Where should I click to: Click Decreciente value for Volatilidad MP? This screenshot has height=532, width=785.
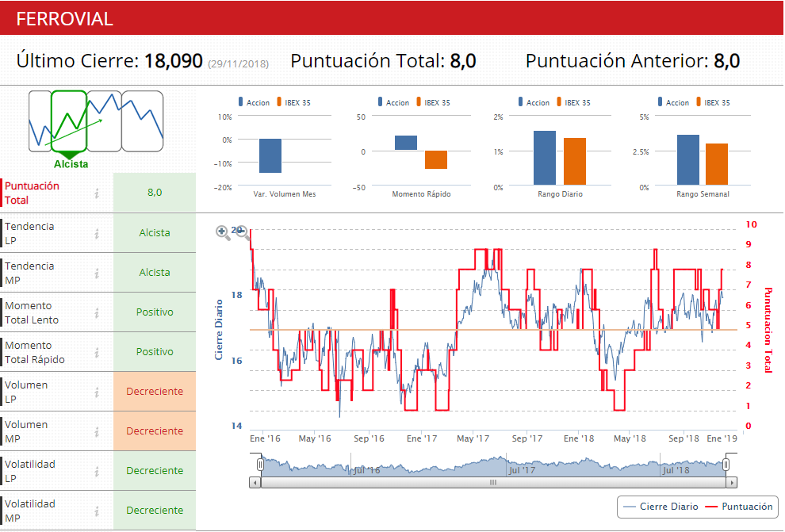pyautogui.click(x=155, y=510)
